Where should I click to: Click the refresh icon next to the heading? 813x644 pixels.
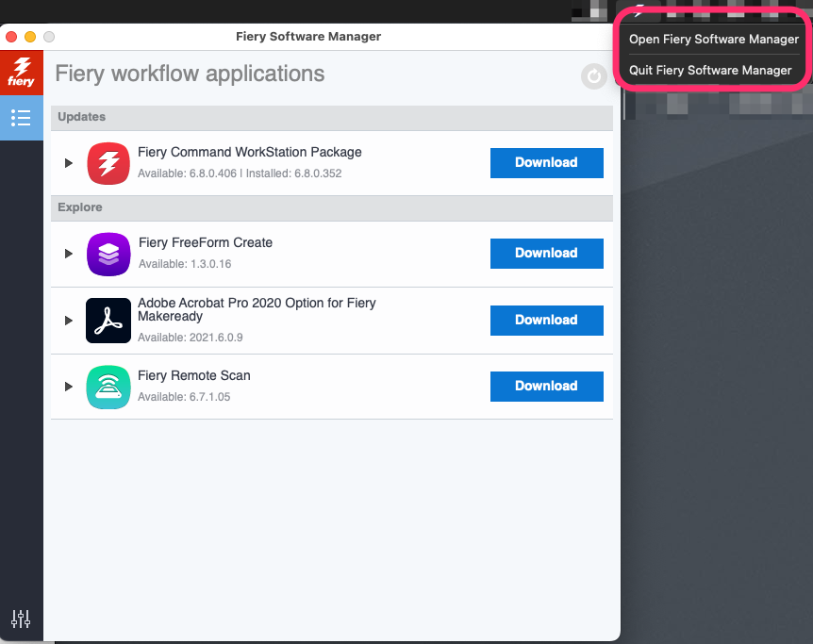(593, 76)
